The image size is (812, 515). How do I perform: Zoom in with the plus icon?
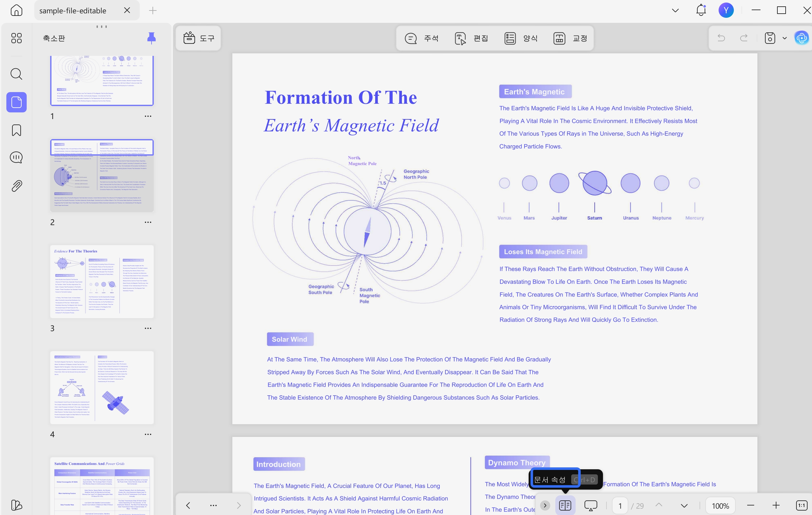tap(776, 505)
